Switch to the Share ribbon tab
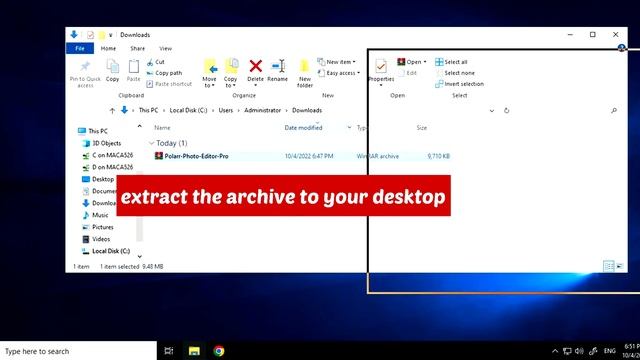 (x=138, y=49)
